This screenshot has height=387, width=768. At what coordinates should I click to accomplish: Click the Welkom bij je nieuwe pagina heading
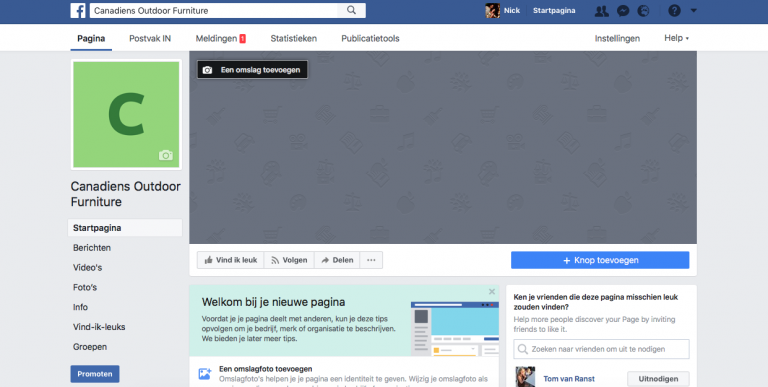(273, 302)
